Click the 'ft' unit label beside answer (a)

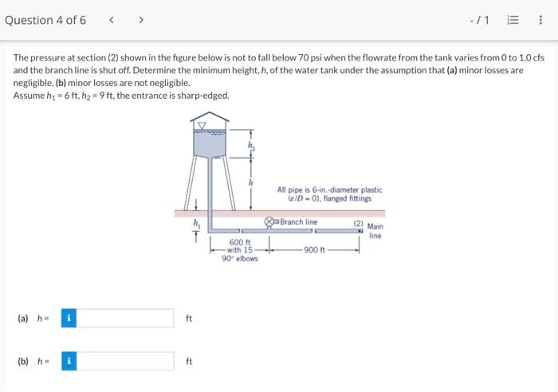pos(189,319)
